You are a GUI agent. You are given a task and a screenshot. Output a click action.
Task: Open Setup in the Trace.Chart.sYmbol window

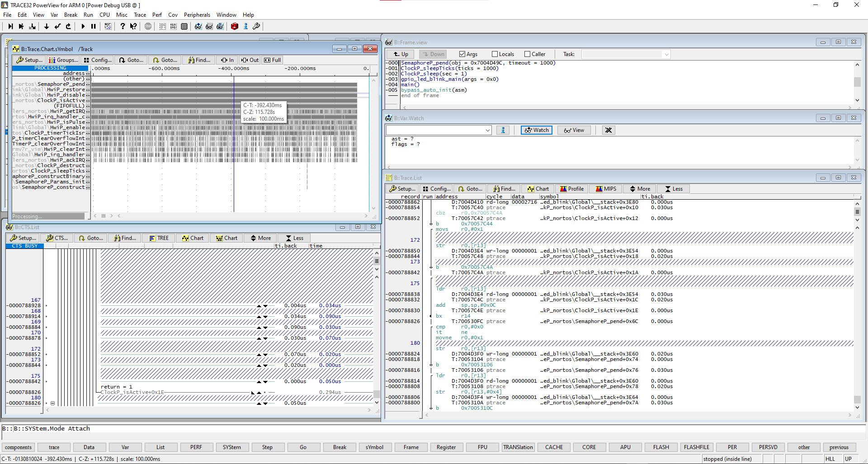29,60
